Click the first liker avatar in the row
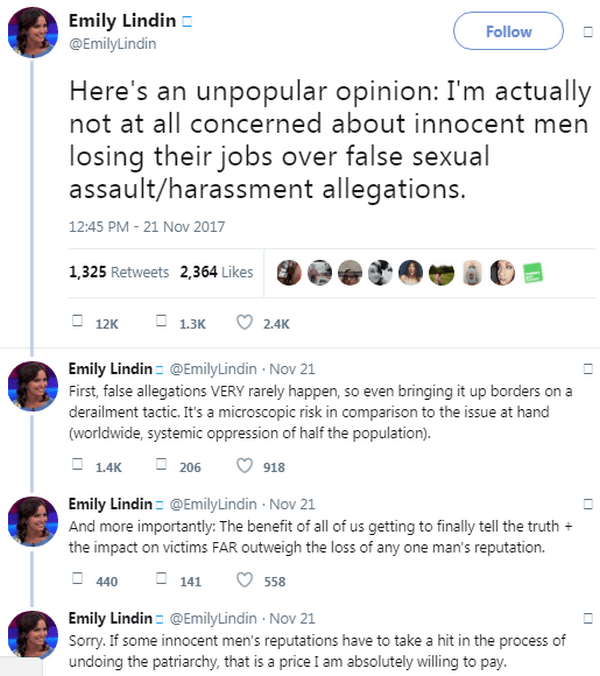Viewport: 600px width, 676px height. point(289,272)
